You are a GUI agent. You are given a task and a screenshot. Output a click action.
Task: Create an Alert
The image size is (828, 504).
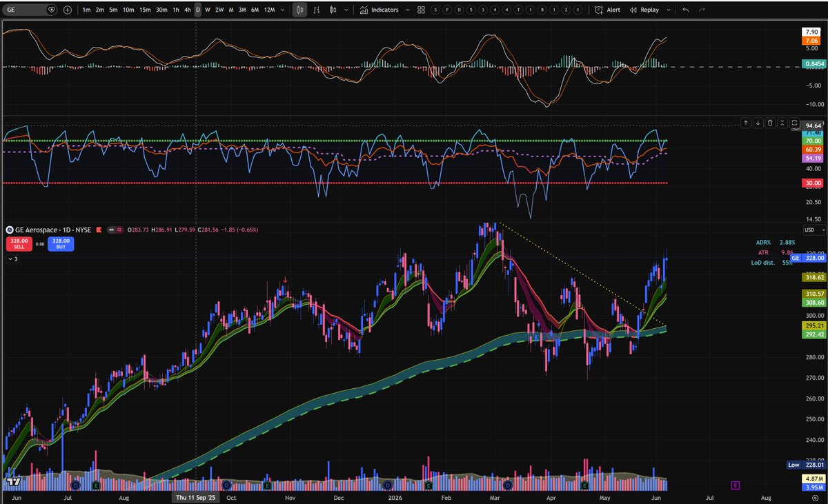coord(607,10)
